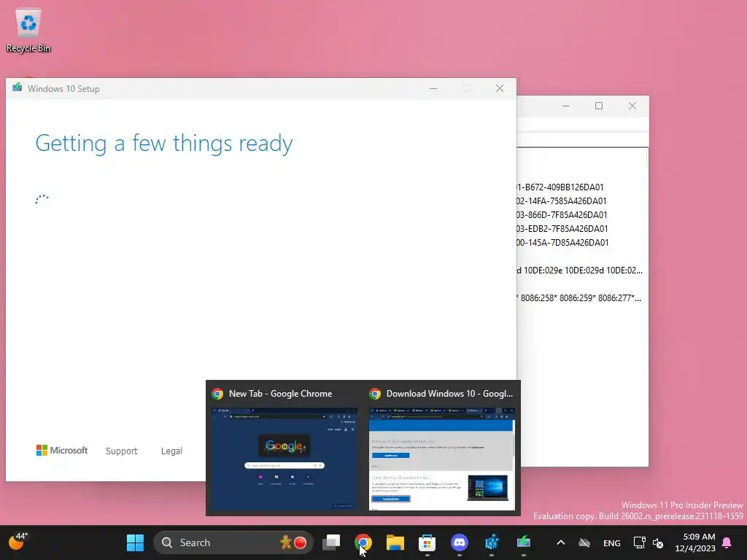Open the network status tray icon
The height and width of the screenshot is (560, 747).
(x=639, y=542)
